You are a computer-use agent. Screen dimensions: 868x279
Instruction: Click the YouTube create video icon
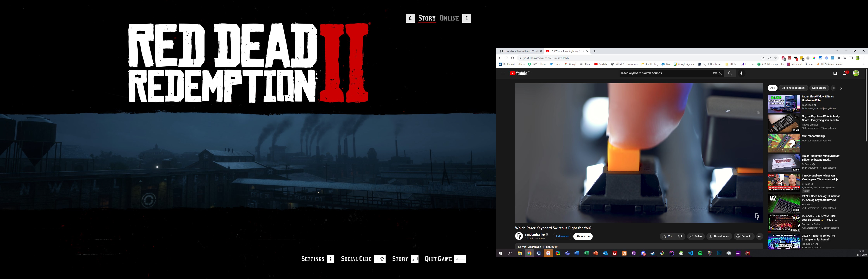[x=835, y=73]
